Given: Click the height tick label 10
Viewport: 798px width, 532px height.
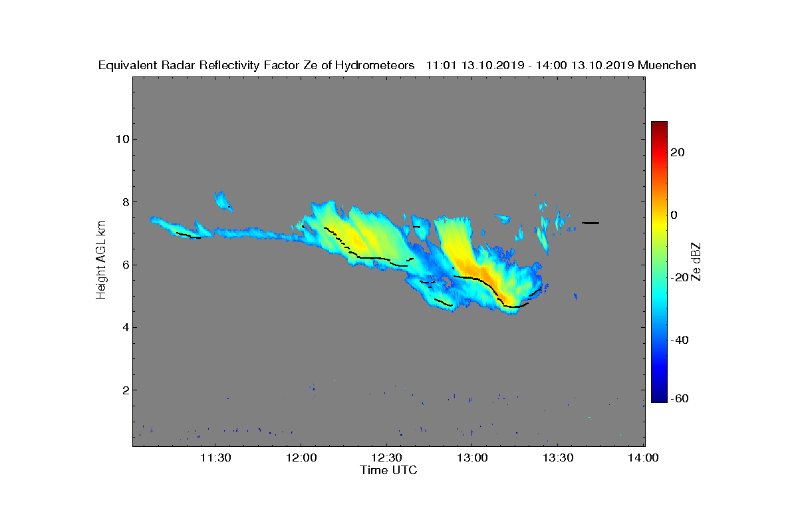Looking at the screenshot, I should (121, 139).
